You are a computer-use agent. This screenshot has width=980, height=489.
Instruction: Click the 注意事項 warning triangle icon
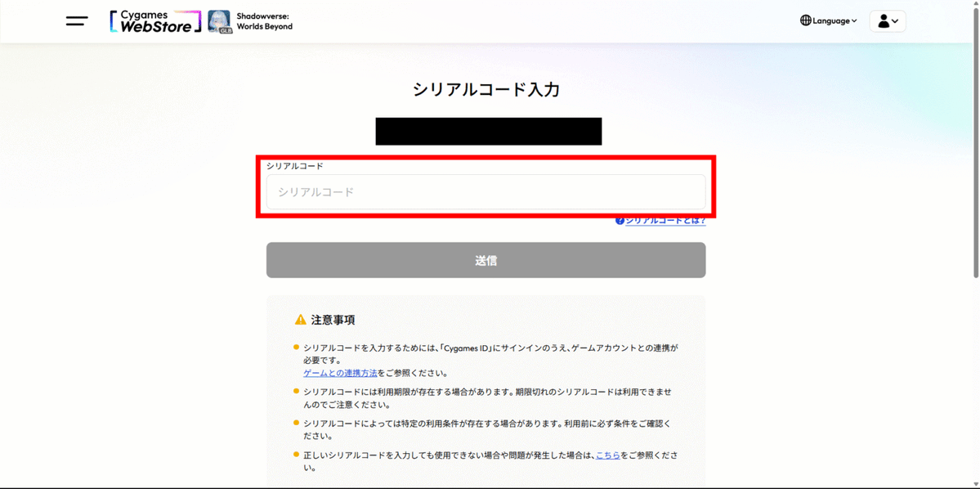click(x=301, y=320)
